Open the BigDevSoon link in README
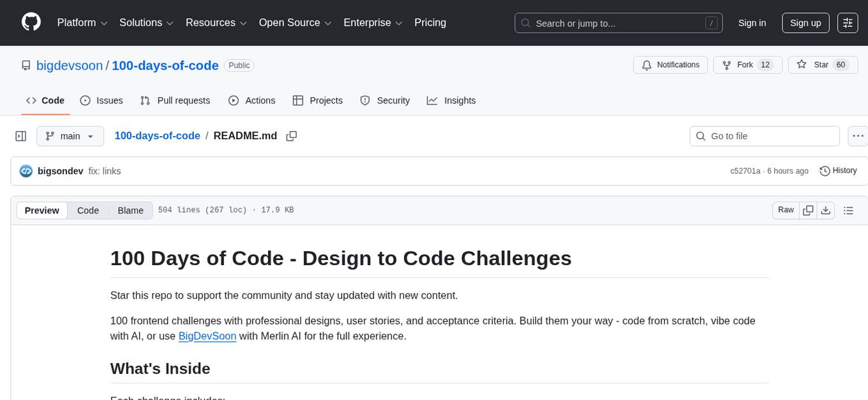 [x=207, y=335]
